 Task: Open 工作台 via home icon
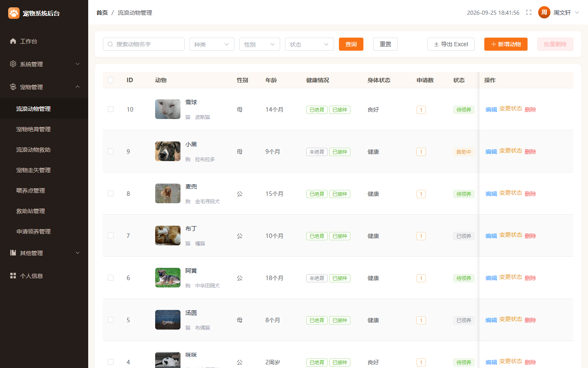13,41
